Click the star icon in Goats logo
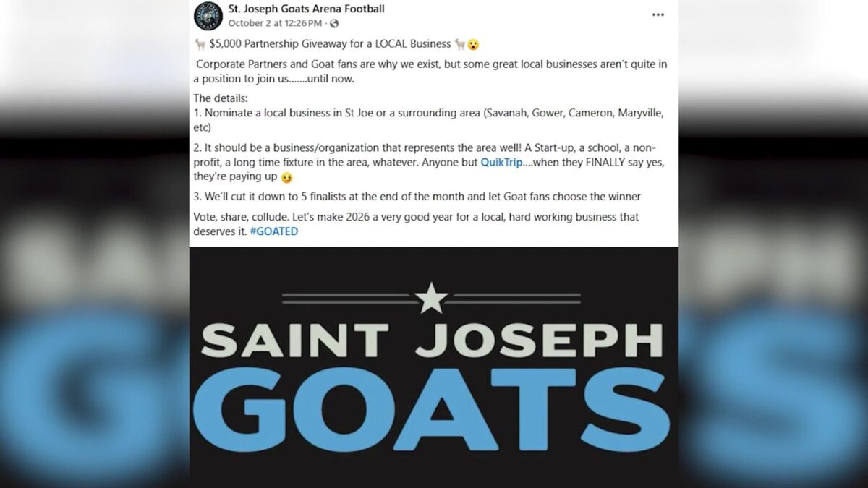Screen dimensions: 868x488 tap(431, 298)
